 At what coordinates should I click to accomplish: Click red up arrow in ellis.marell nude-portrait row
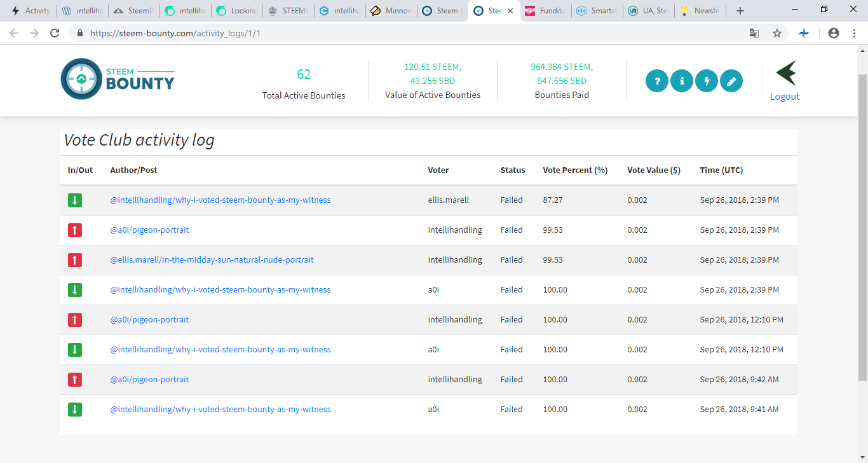coord(75,260)
